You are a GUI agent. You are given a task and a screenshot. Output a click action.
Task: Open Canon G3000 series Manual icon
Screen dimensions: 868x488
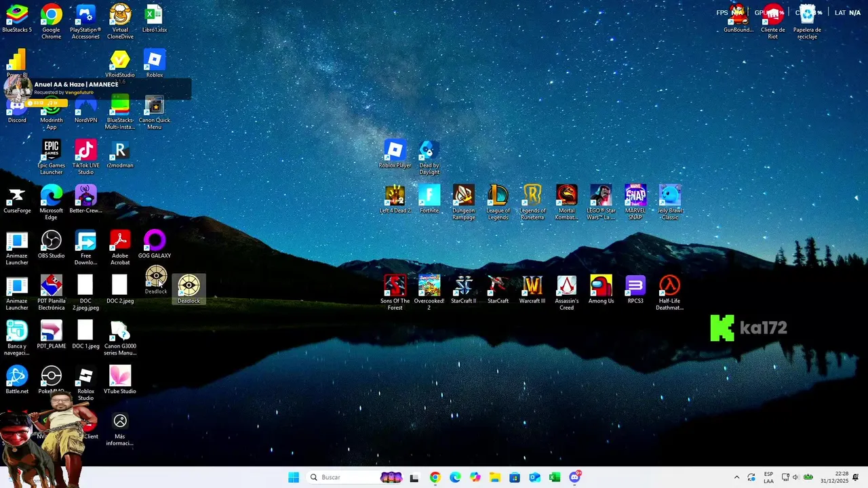tap(120, 338)
